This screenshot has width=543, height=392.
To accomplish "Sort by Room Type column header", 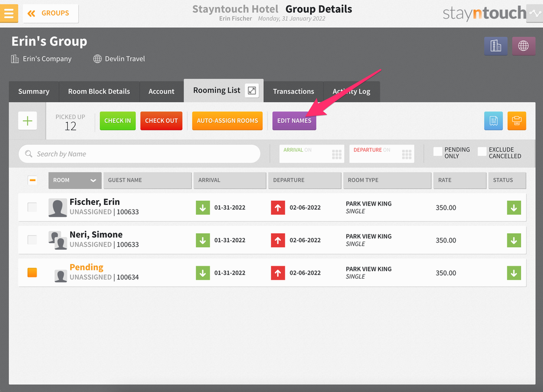I will tap(387, 181).
